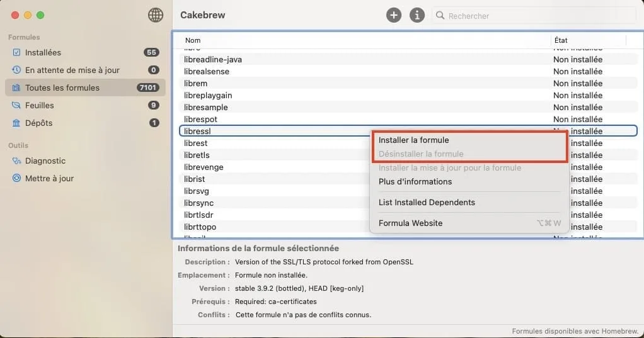
Task: Click Required: ca-certificates text
Action: (x=275, y=301)
